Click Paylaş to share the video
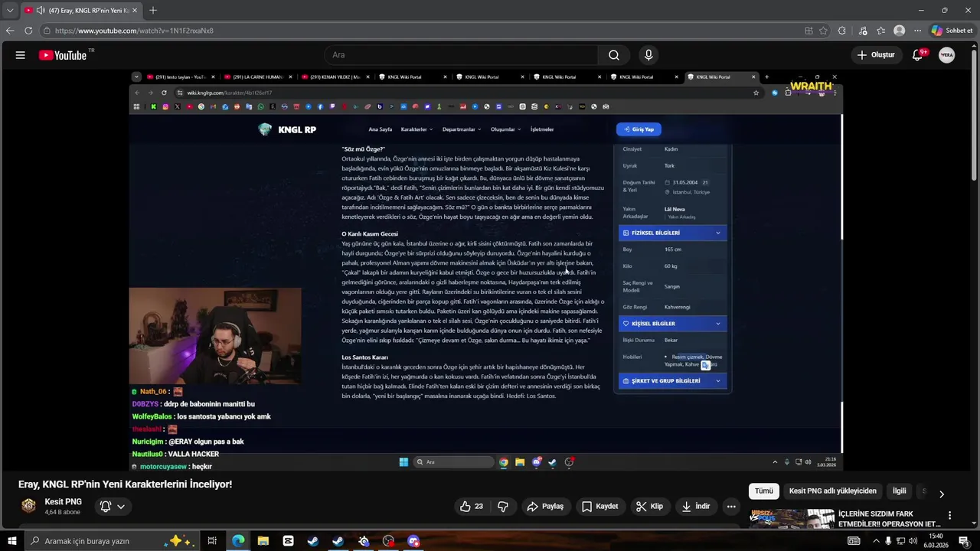This screenshot has width=980, height=551. [545, 506]
